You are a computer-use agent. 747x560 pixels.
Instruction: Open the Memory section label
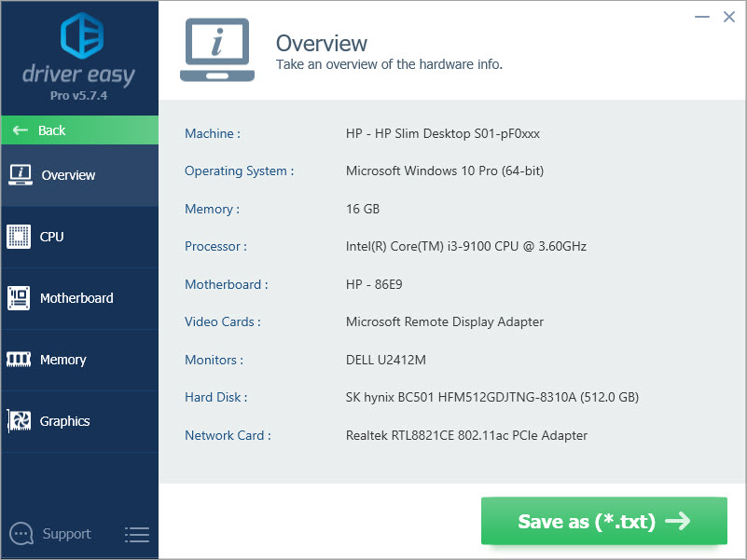pos(62,360)
